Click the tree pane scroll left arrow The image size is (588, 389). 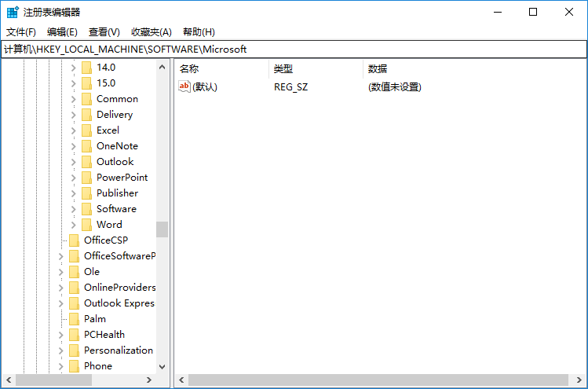pyautogui.click(x=9, y=380)
